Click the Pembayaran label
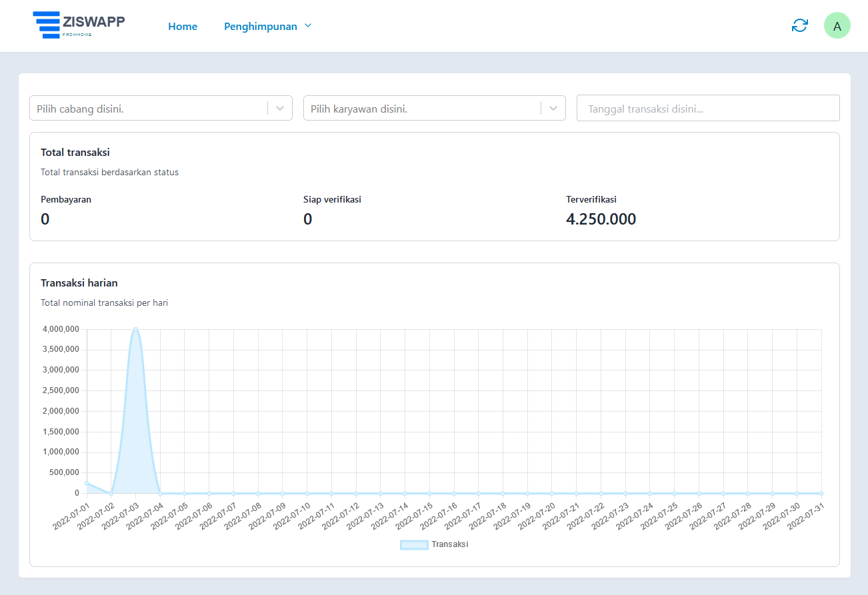The image size is (868, 595). point(66,199)
